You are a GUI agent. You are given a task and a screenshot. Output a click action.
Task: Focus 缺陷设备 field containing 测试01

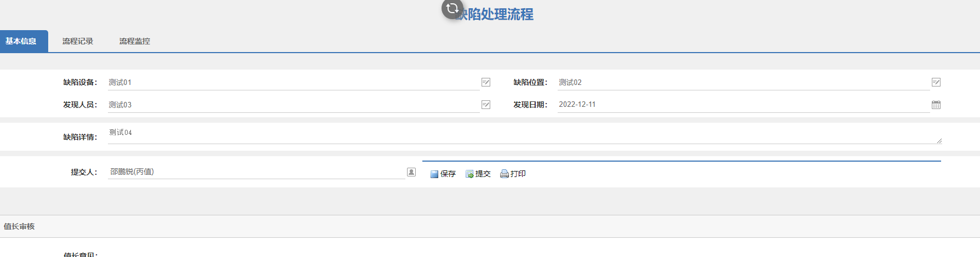293,82
